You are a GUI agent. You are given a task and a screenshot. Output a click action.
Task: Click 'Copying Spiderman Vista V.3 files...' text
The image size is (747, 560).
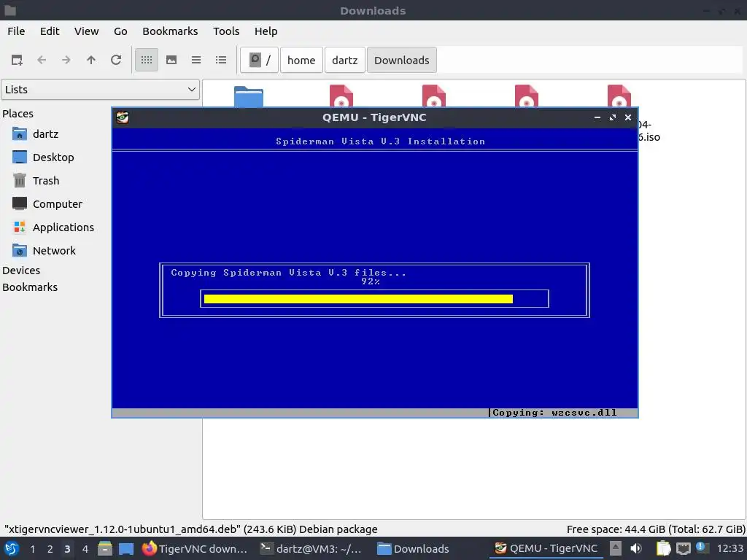tap(288, 273)
